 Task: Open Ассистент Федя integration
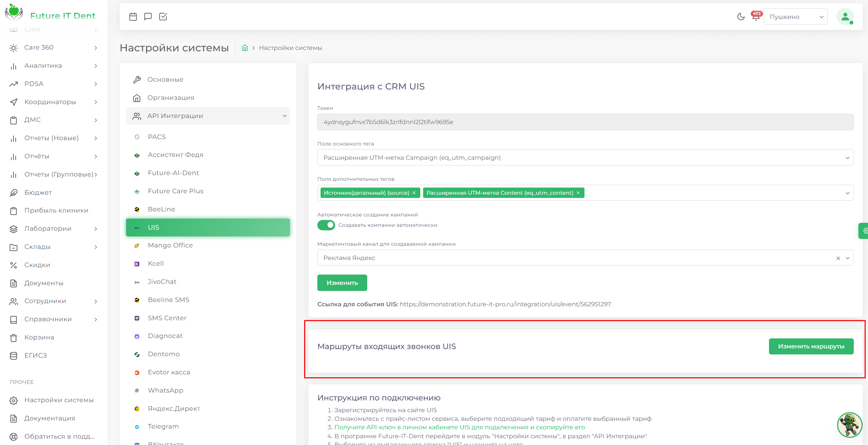coord(208,155)
